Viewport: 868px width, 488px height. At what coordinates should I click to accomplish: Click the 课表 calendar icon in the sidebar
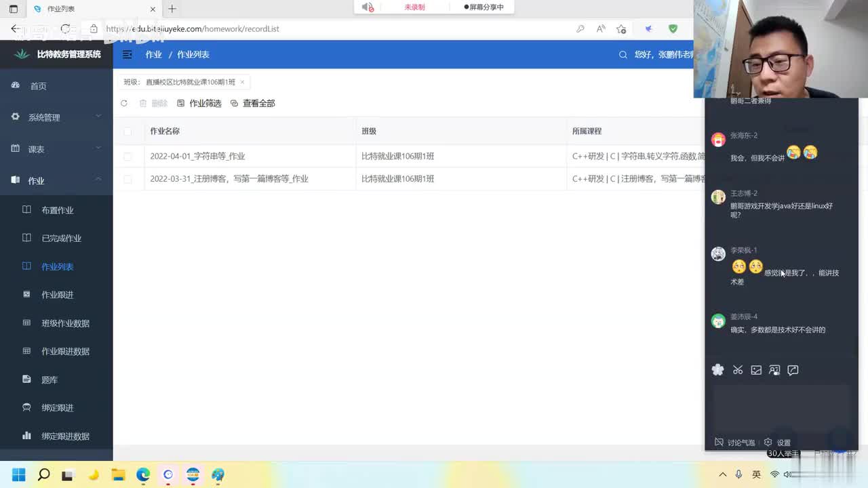(x=16, y=148)
